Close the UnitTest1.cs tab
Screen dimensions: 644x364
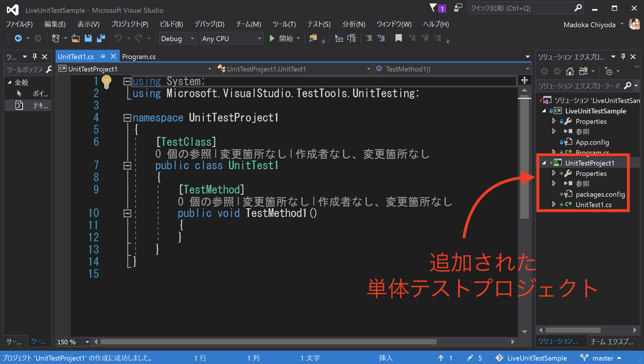(x=113, y=56)
